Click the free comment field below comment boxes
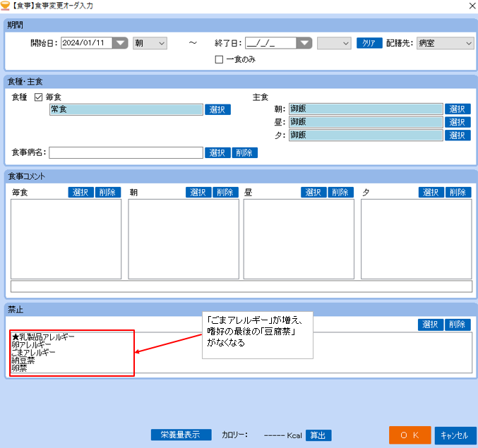Screen dimensions: 478x448 [x=241, y=286]
